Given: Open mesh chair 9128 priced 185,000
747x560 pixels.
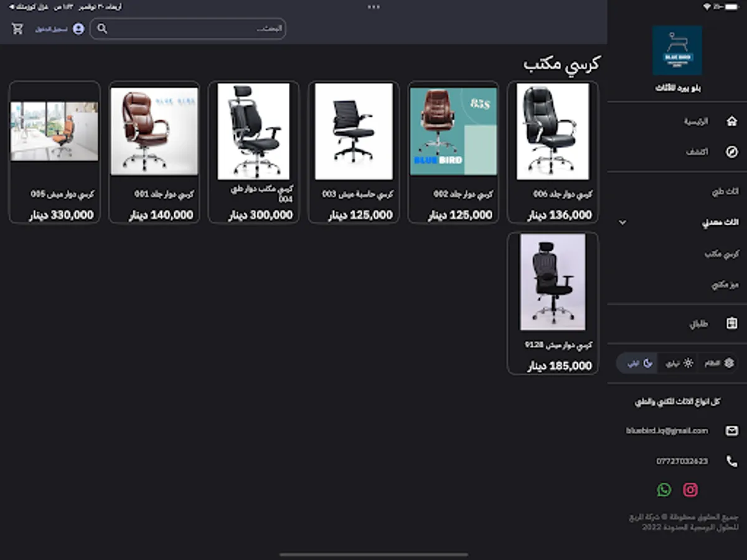Looking at the screenshot, I should click(553, 304).
